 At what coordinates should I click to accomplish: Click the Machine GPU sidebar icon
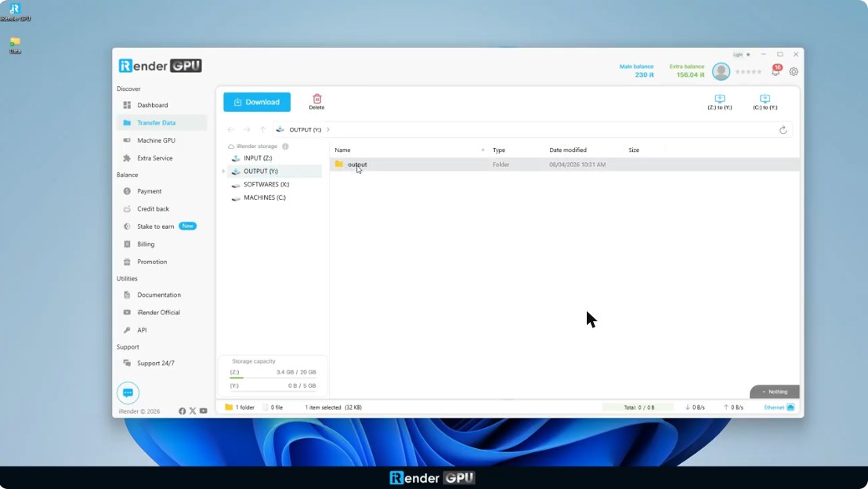[x=127, y=140]
